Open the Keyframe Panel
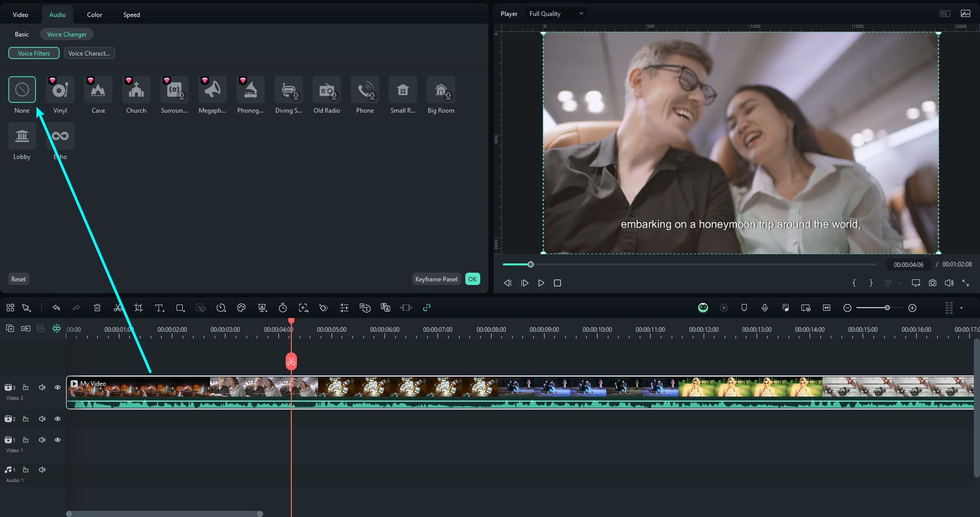This screenshot has height=517, width=980. 436,279
